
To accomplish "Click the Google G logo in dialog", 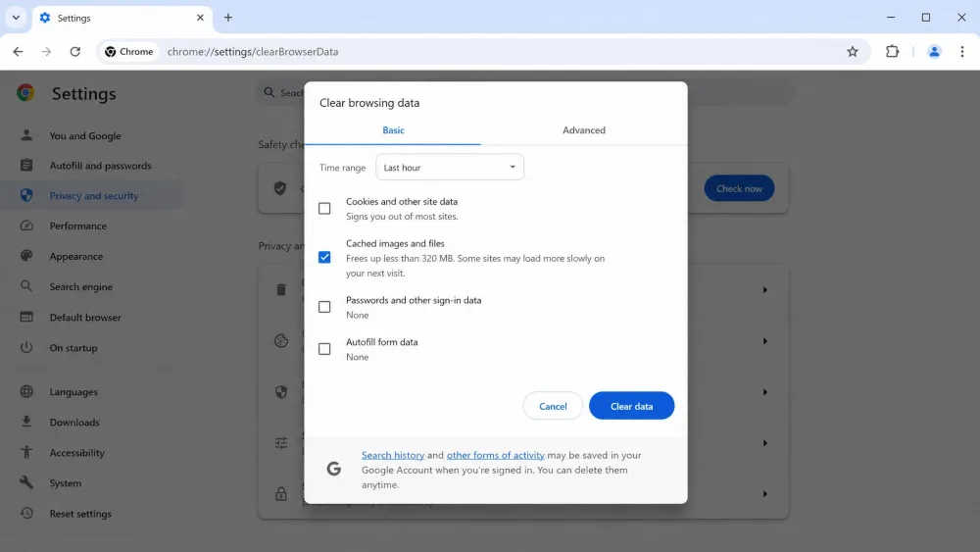I will tap(334, 469).
